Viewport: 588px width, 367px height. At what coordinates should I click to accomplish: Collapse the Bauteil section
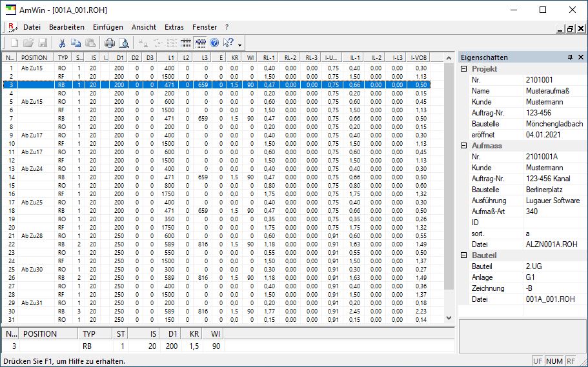pyautogui.click(x=464, y=255)
